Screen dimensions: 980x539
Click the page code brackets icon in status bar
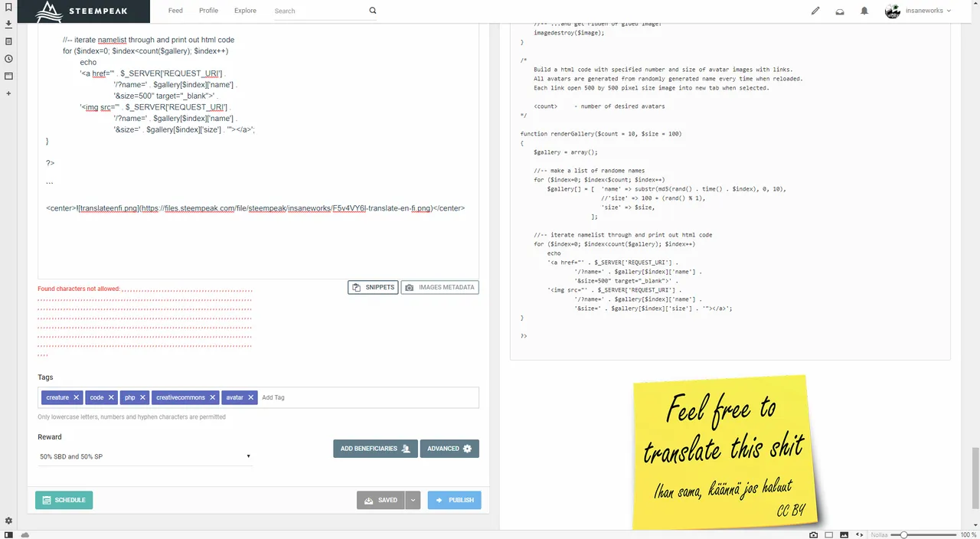tap(860, 534)
